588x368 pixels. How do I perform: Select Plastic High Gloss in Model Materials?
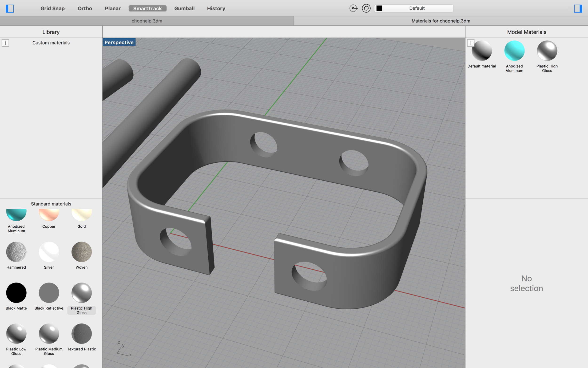(x=547, y=51)
